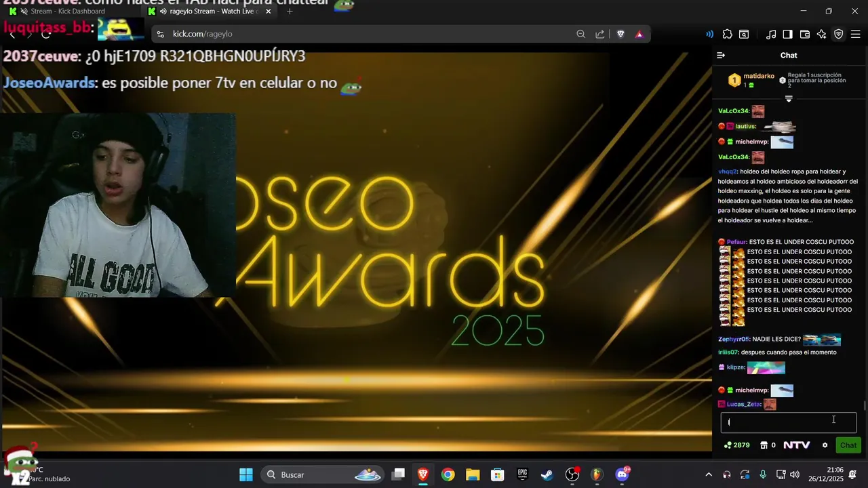Click the site info icon left of kick.com URL
The width and height of the screenshot is (868, 488).
click(160, 34)
